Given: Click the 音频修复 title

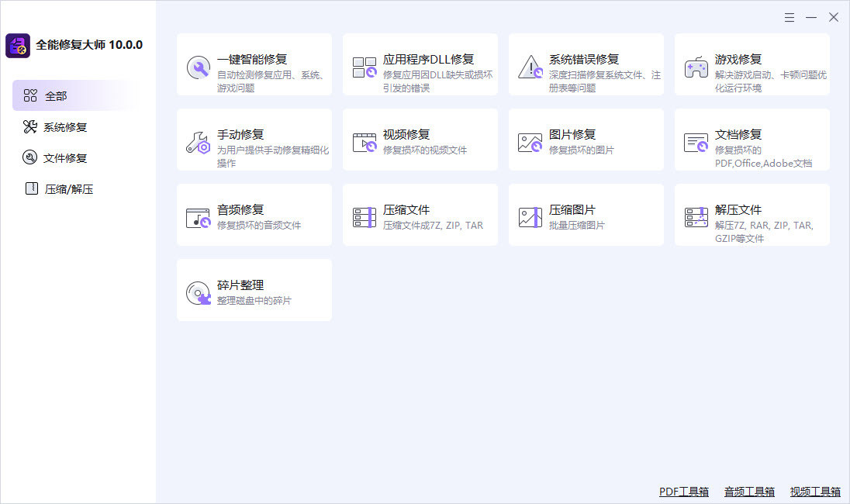Looking at the screenshot, I should [x=240, y=209].
